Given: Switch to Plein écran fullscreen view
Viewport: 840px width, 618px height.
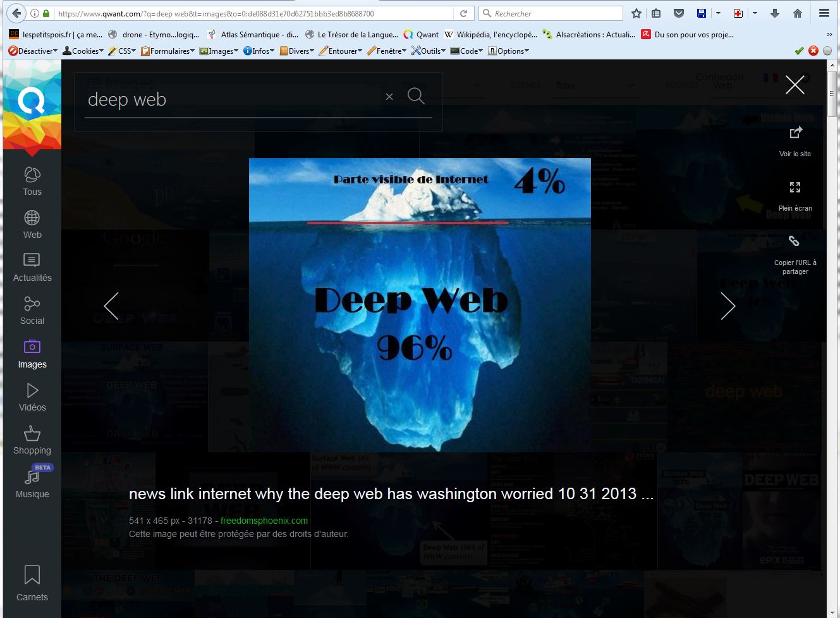Looking at the screenshot, I should [795, 187].
